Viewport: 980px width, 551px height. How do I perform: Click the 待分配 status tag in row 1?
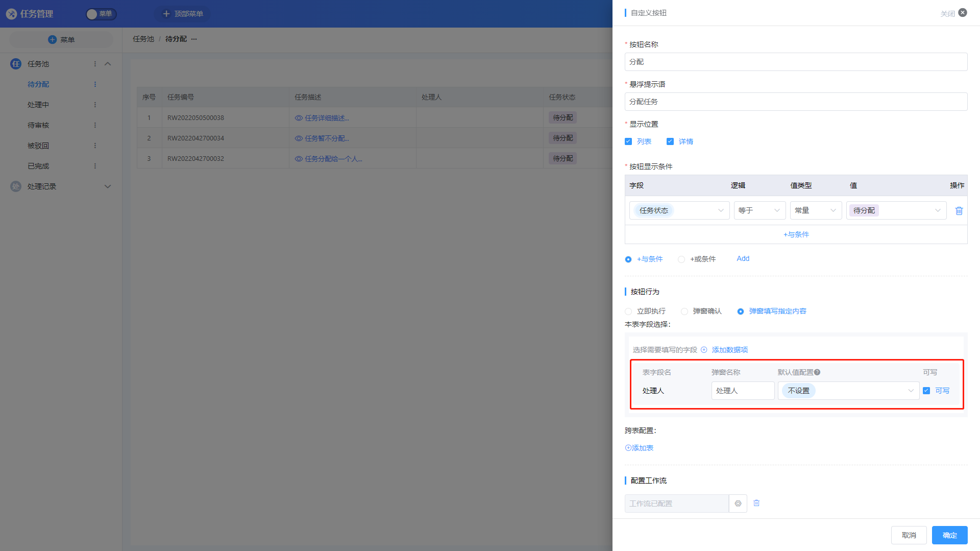(562, 117)
